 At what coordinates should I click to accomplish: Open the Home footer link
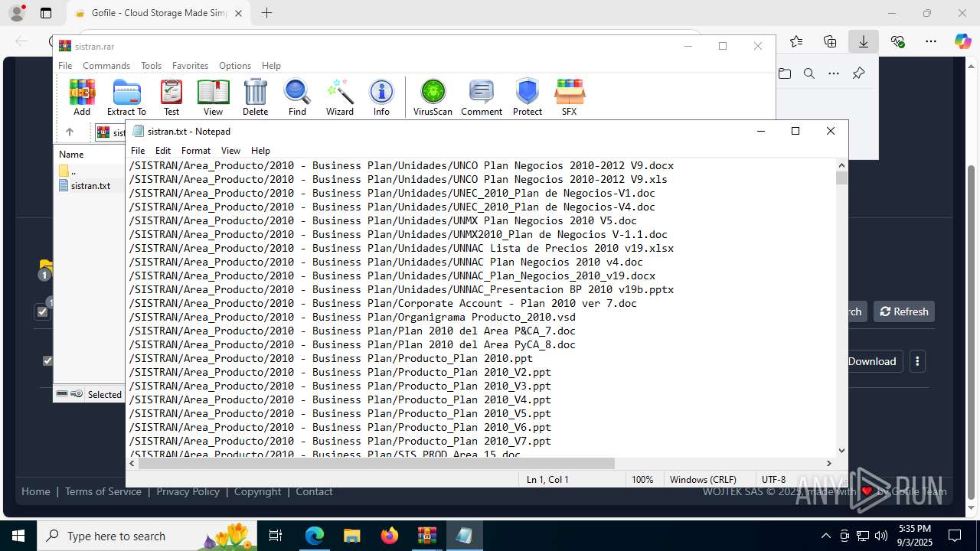36,491
